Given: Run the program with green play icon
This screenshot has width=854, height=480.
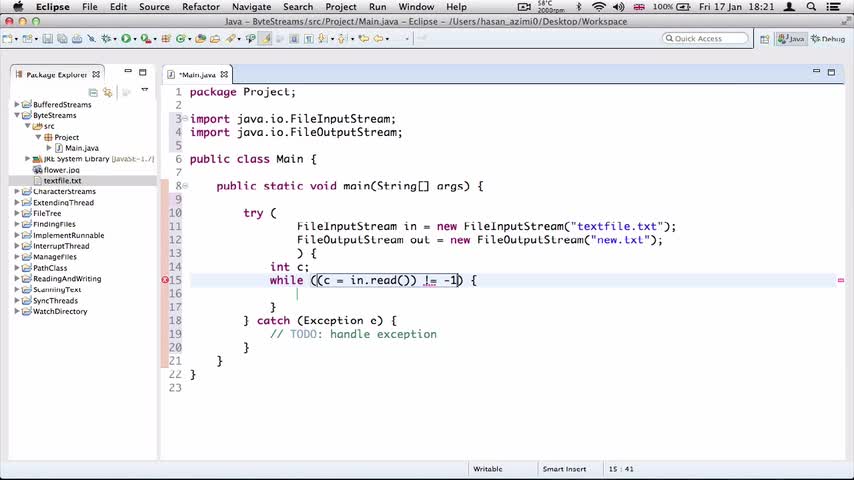Looking at the screenshot, I should pyautogui.click(x=126, y=39).
